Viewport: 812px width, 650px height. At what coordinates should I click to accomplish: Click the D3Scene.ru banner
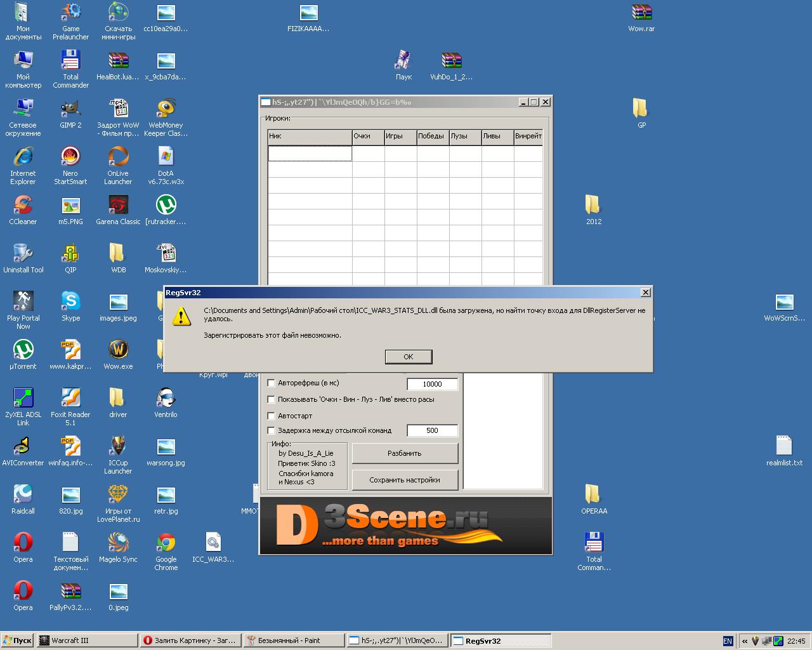point(405,525)
